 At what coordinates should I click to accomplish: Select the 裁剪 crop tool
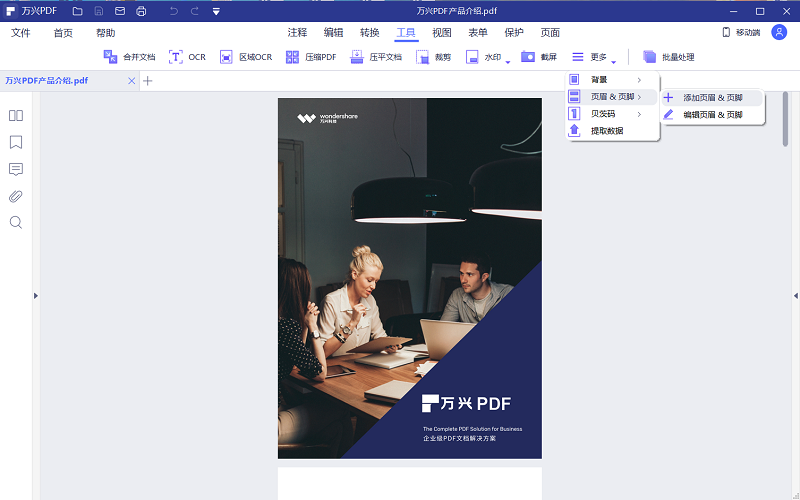(x=433, y=57)
